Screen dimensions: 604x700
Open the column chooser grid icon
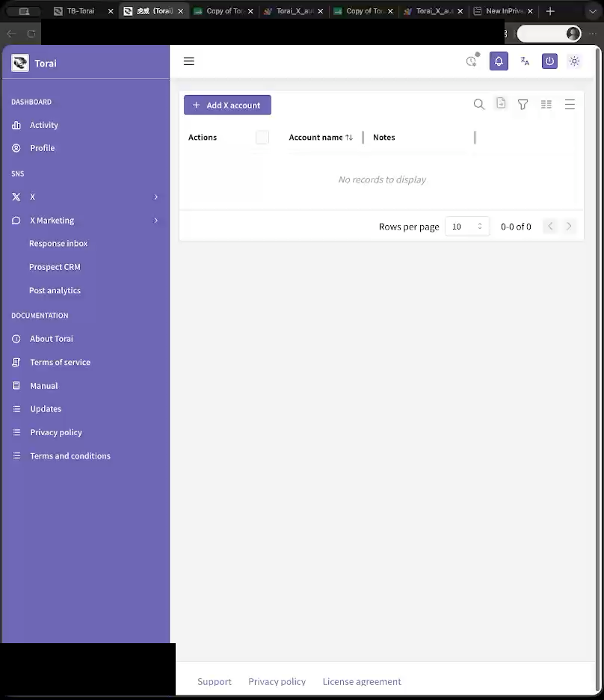tap(546, 105)
